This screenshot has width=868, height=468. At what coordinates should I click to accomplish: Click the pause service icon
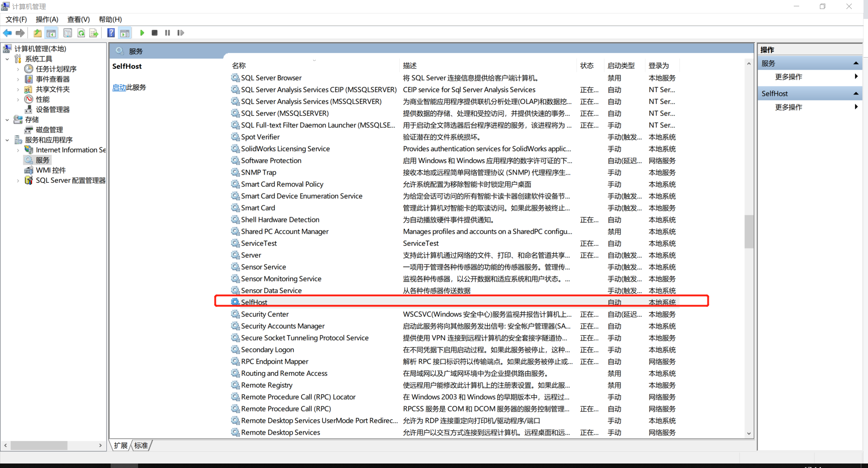(x=167, y=32)
